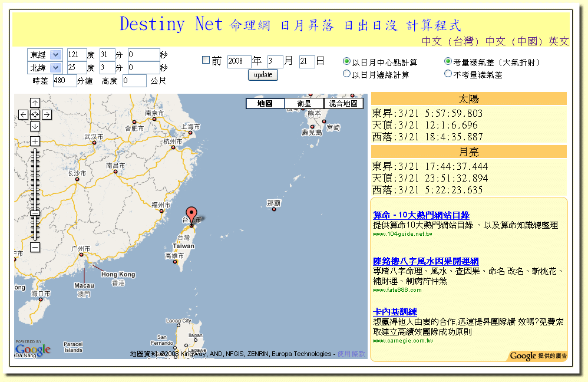The width and height of the screenshot is (588, 382).
Task: Select 不考量濛氣差 radio option
Action: (448, 74)
